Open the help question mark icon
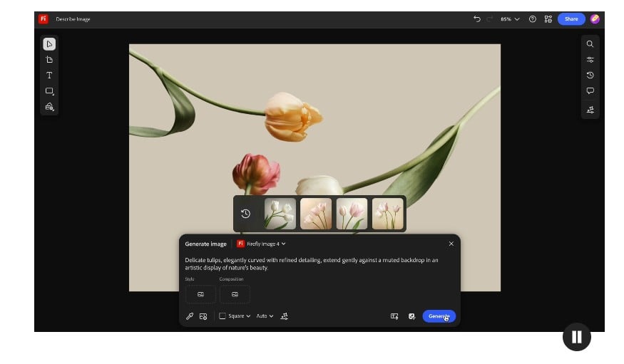The image size is (624, 364). (532, 19)
